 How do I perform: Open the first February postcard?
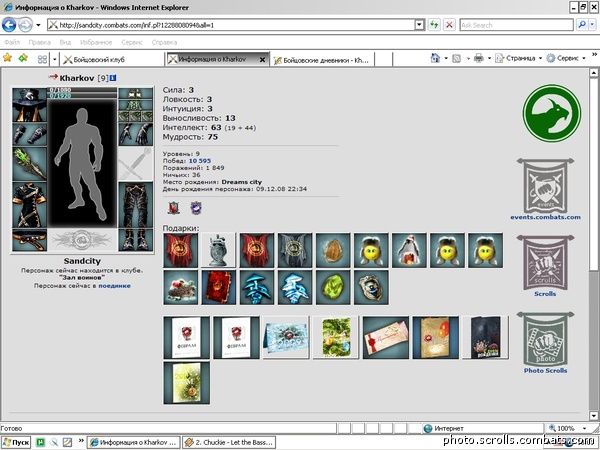point(187,338)
